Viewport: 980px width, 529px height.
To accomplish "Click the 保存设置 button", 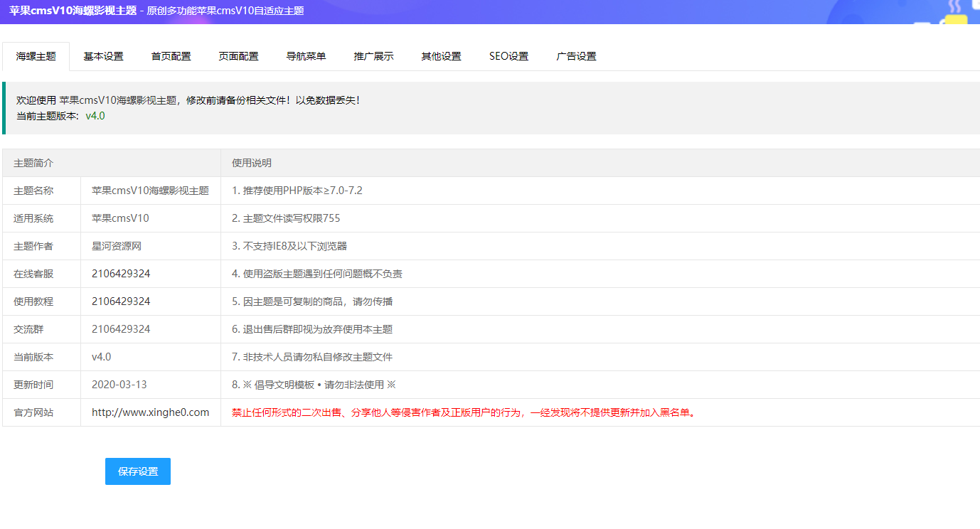I will click(x=138, y=471).
